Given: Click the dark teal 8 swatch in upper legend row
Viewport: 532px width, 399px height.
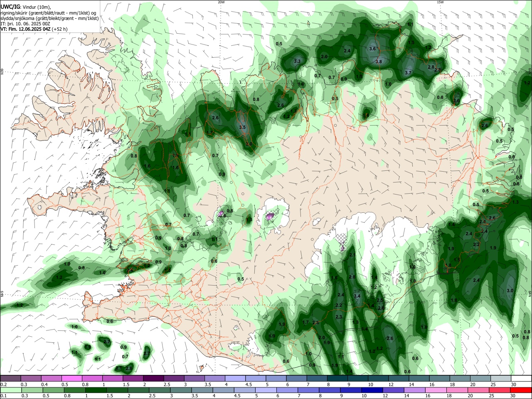Looking at the screenshot, I should tap(337, 379).
